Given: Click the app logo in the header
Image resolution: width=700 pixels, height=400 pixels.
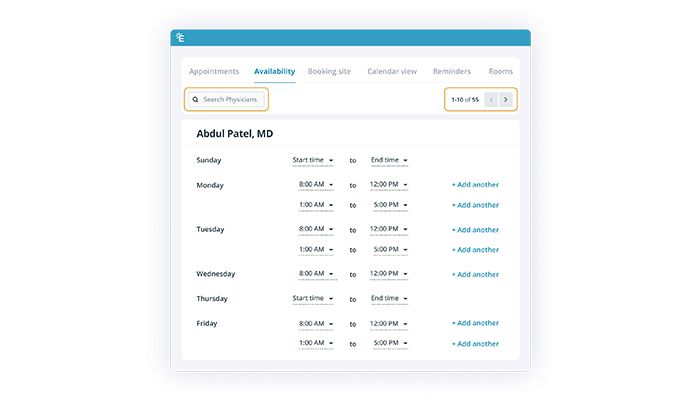Looking at the screenshot, I should pos(180,38).
